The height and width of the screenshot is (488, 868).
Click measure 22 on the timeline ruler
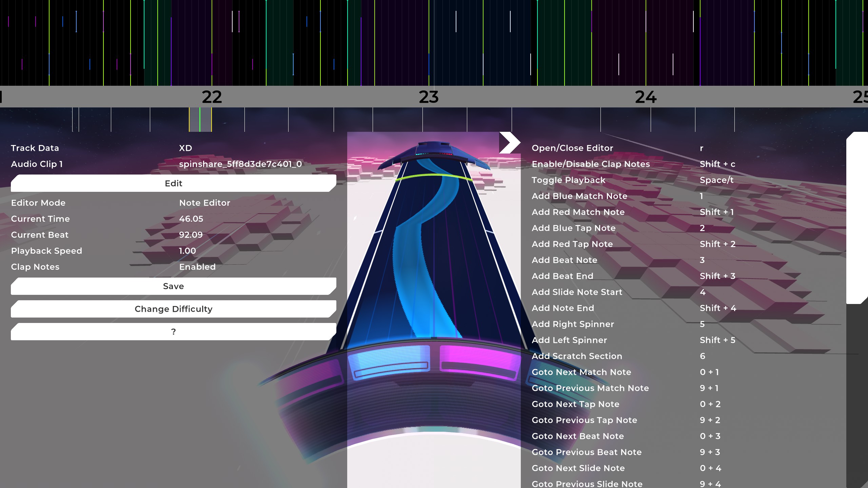[x=212, y=97]
